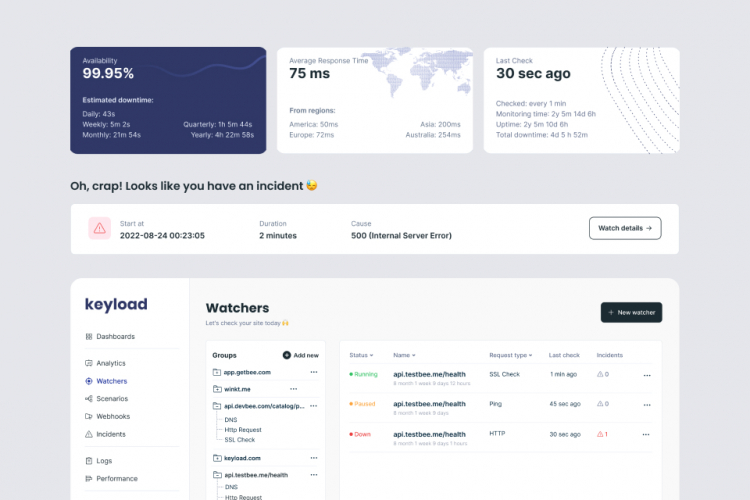The width and height of the screenshot is (750, 500).
Task: Click the incident start time 2022-08-24
Action: pyautogui.click(x=162, y=235)
